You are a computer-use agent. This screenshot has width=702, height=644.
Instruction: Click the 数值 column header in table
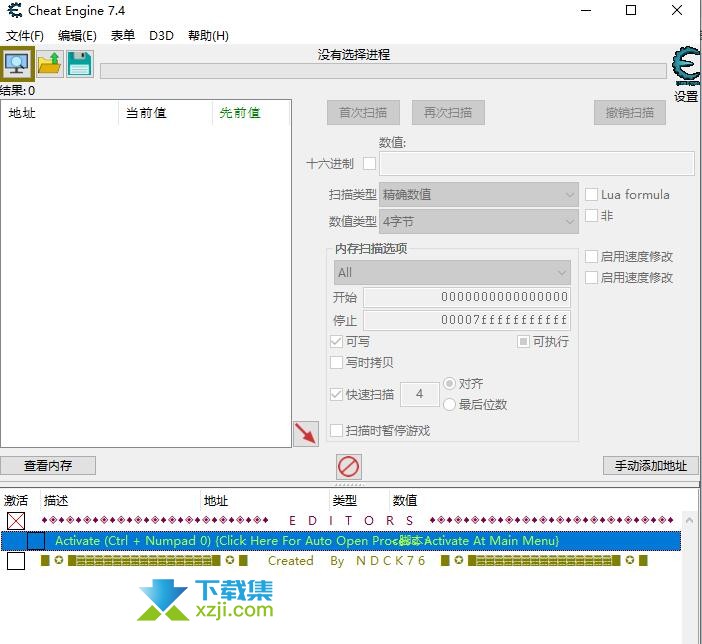[405, 500]
